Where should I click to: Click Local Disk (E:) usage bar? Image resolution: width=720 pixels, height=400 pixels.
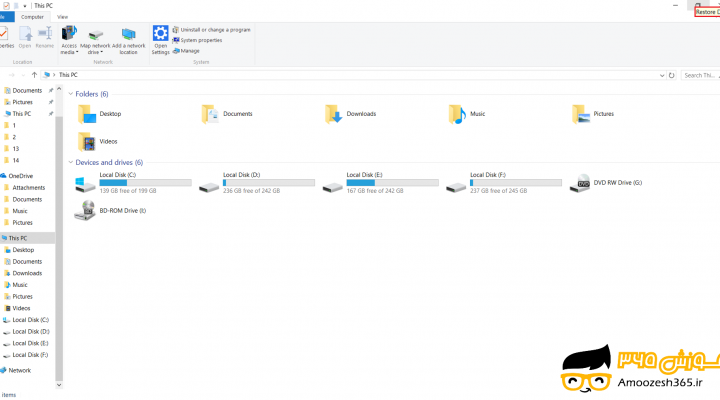click(392, 183)
